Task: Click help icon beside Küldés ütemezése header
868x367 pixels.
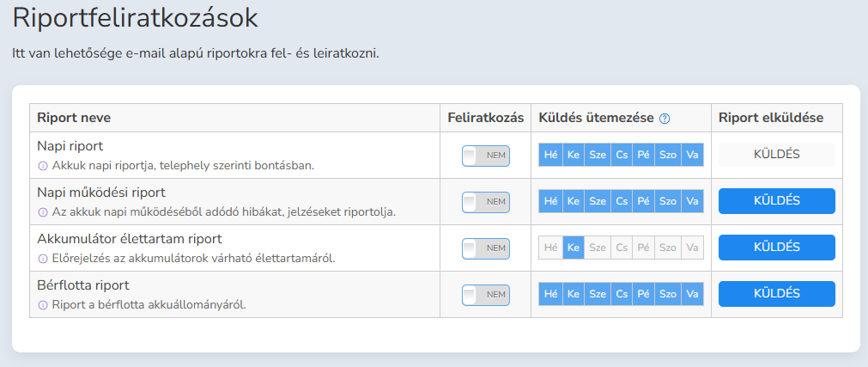Action: tap(665, 119)
